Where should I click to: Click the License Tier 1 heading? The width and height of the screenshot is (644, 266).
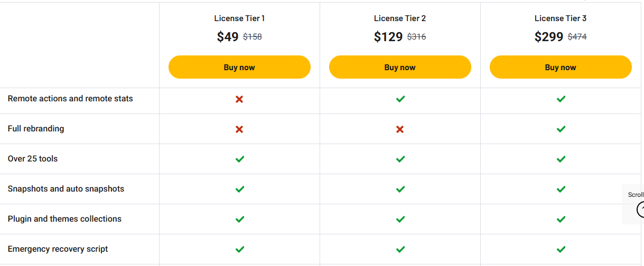[239, 18]
